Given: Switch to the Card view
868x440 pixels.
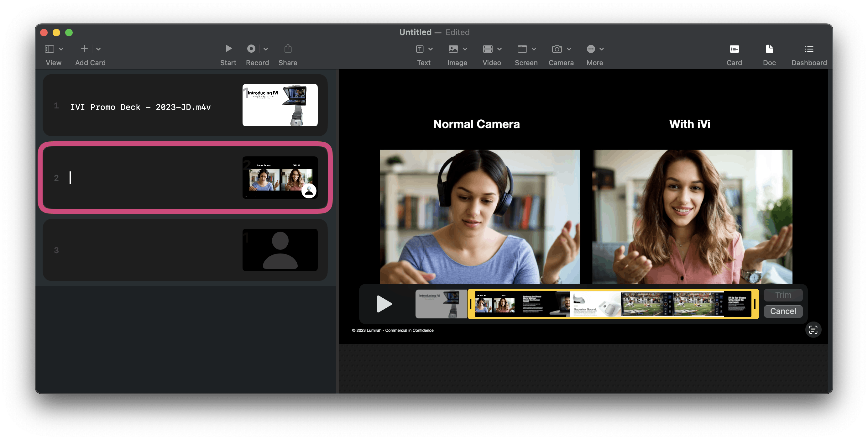Looking at the screenshot, I should tap(734, 55).
